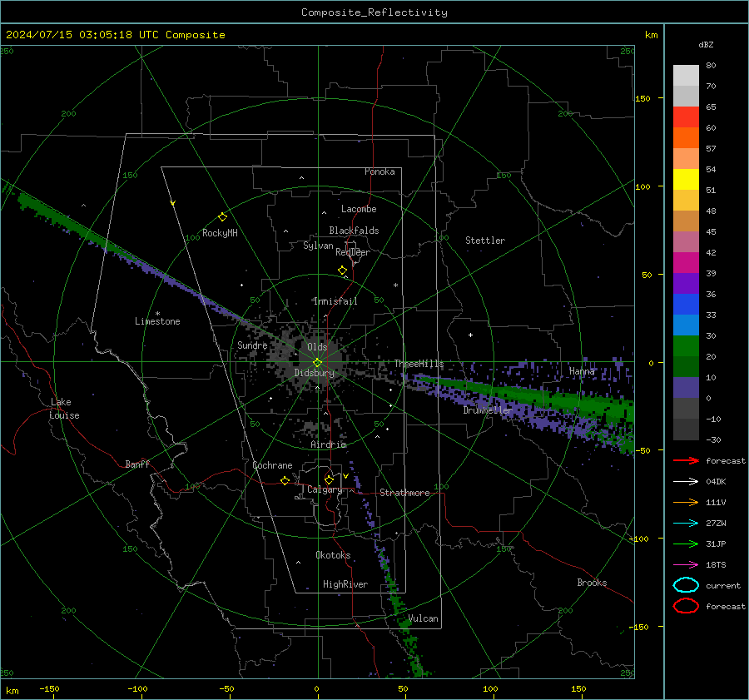Click the Calgary city label
This screenshot has height=700, width=749.
[325, 489]
